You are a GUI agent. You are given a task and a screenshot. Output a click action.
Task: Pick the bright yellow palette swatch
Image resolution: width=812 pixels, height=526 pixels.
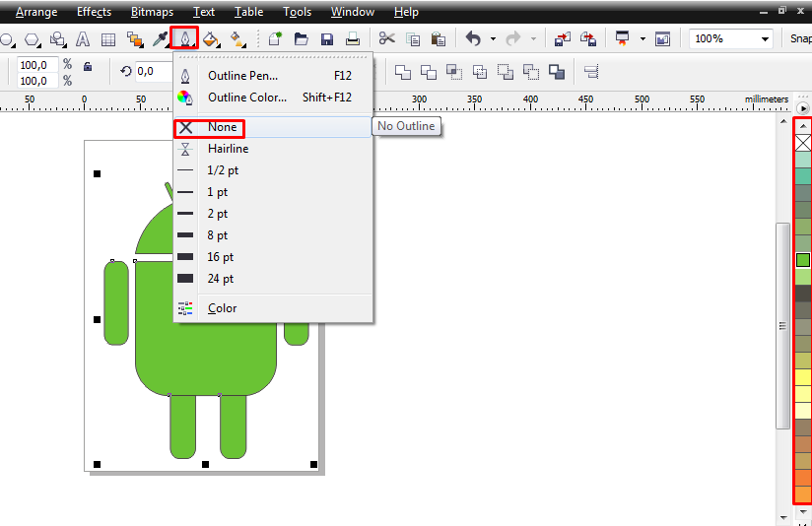pos(803,377)
